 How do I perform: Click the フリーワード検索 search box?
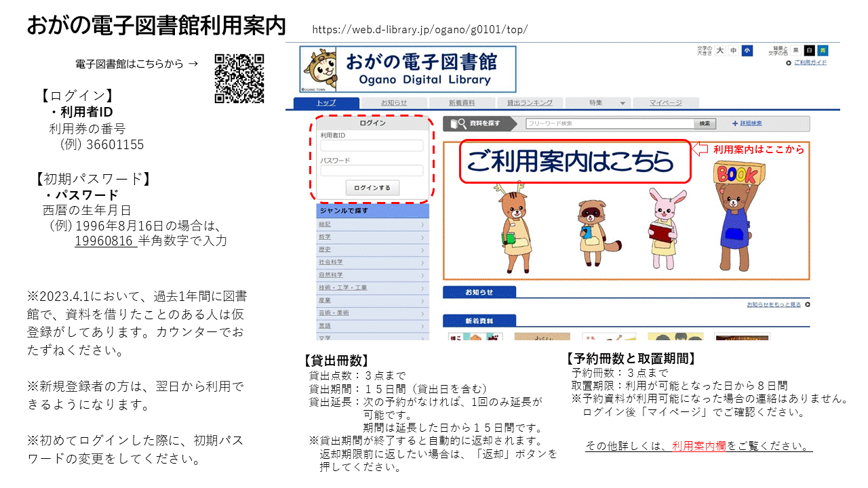pyautogui.click(x=610, y=123)
